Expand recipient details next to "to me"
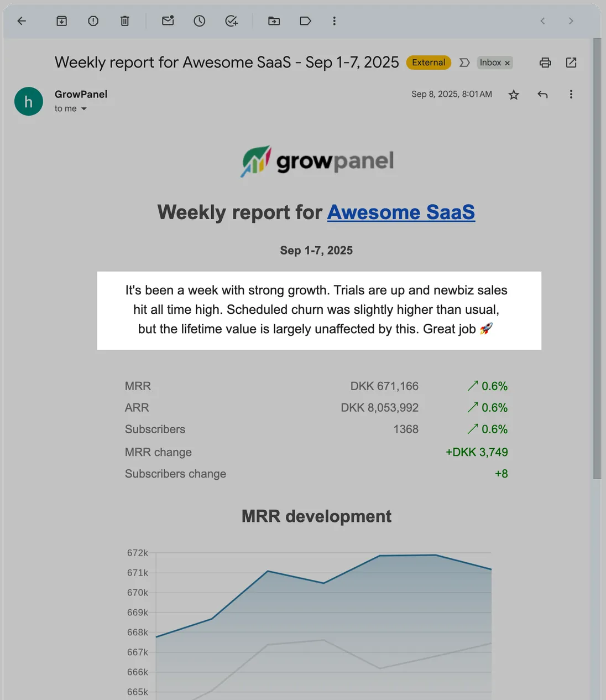 pos(84,109)
